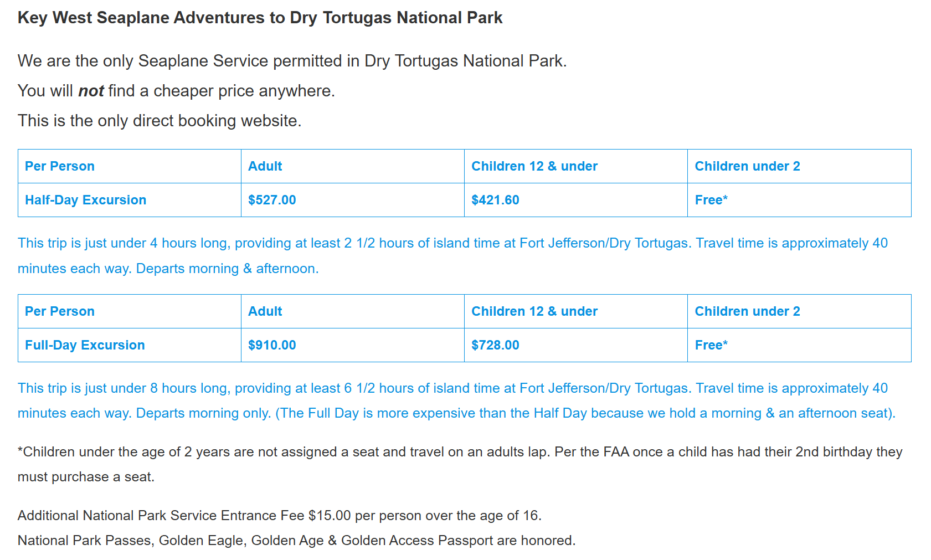931x560 pixels.
Task: Click the page heading Key West Seaplane Adventures
Action: click(x=260, y=18)
